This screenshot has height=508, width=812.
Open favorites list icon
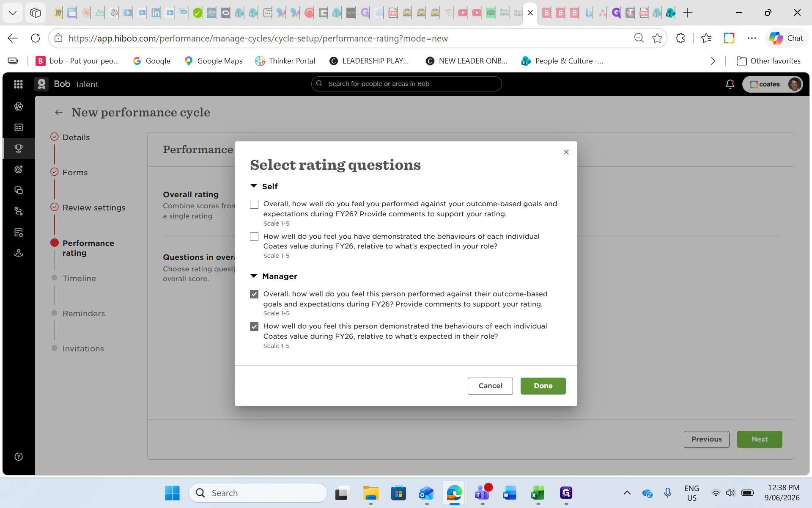706,38
